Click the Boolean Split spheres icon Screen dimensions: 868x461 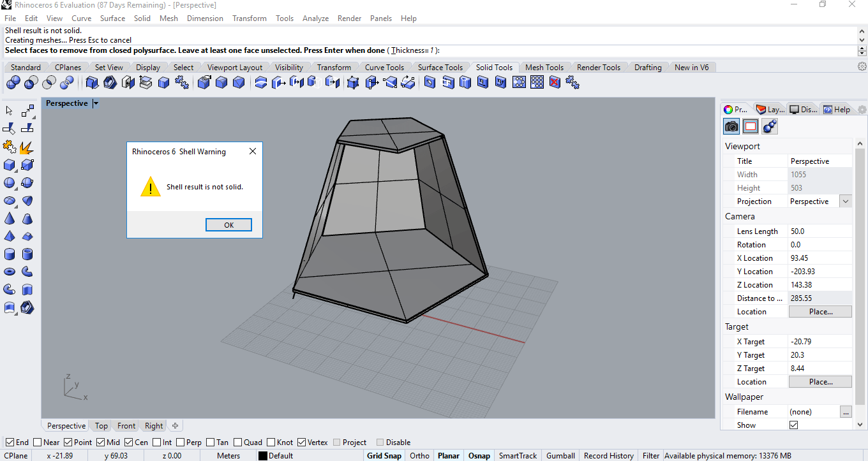67,82
